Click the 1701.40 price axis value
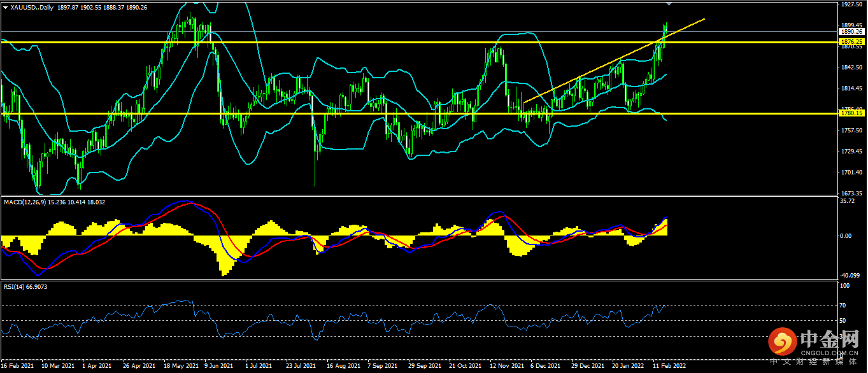Screen dimensions: 868x373 pos(851,172)
